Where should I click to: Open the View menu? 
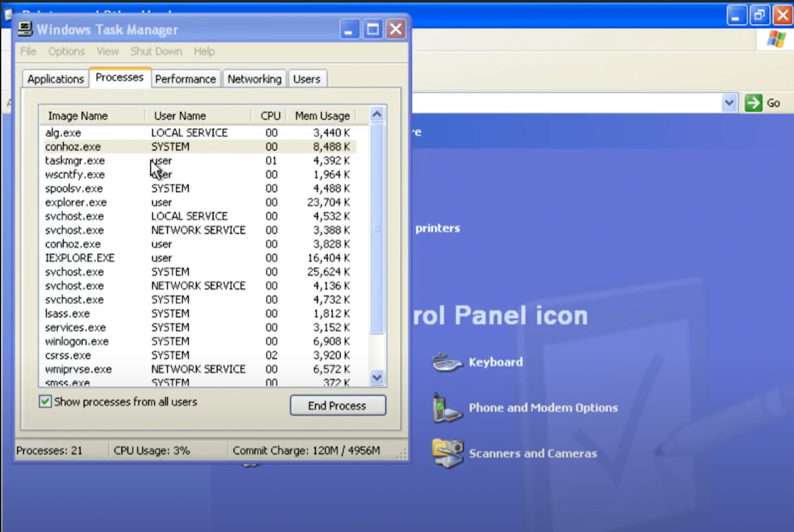(x=107, y=51)
